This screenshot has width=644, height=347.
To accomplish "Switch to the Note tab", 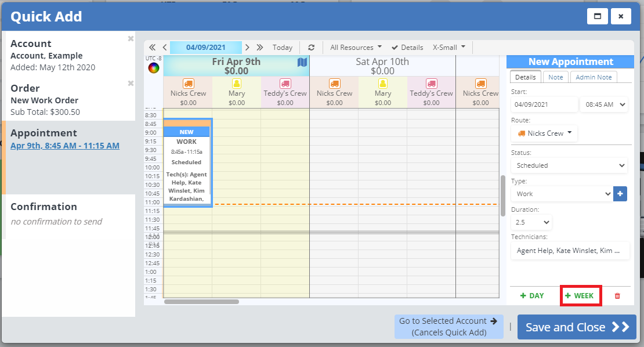I will tap(555, 77).
